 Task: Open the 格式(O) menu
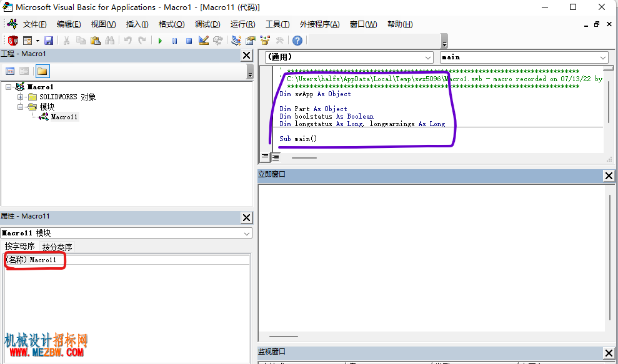pyautogui.click(x=171, y=24)
